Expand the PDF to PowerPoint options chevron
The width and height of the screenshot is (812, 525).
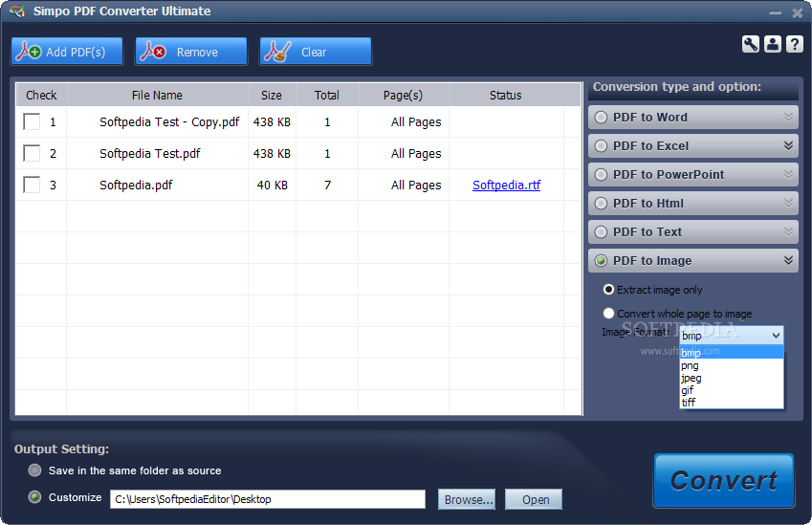click(788, 174)
